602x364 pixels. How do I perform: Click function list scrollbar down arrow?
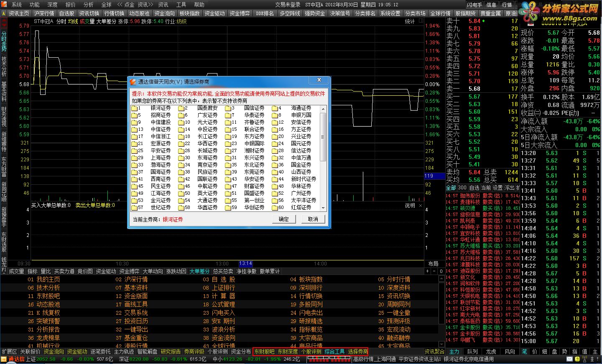(x=441, y=344)
